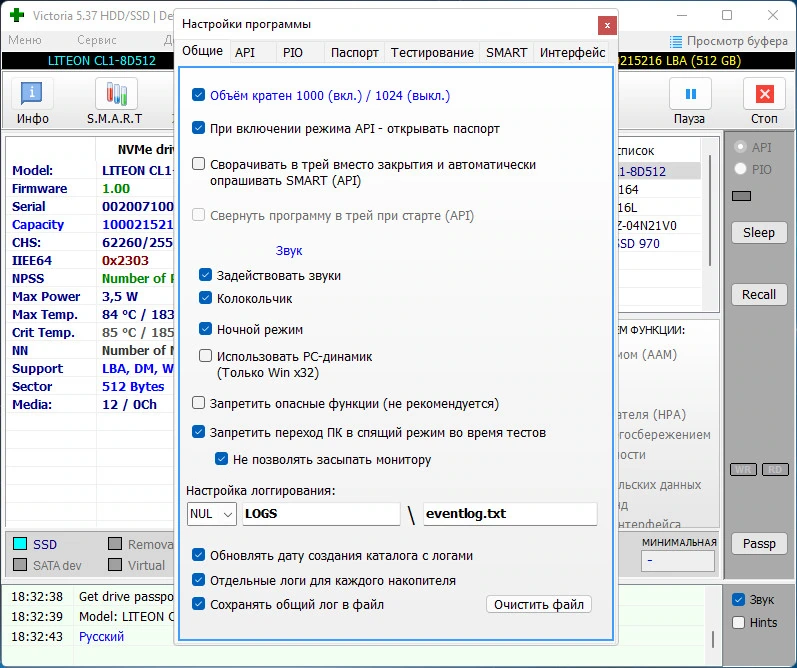The width and height of the screenshot is (797, 668).
Task: Switch to the Паспорт tab
Action: click(x=354, y=52)
